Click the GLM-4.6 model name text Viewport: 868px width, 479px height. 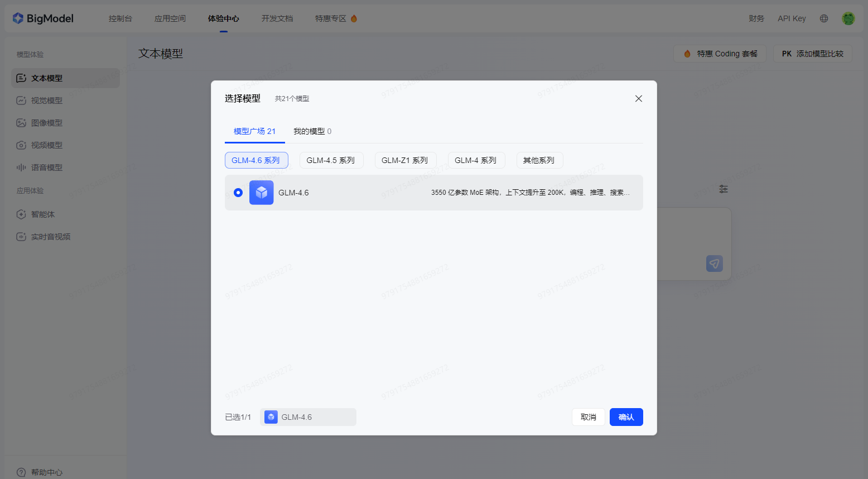coord(293,193)
